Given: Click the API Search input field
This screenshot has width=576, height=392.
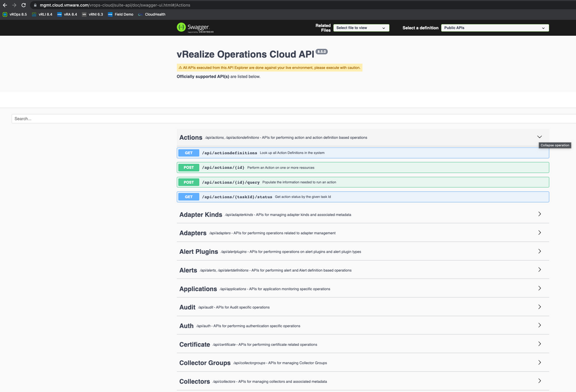Looking at the screenshot, I should coord(288,119).
